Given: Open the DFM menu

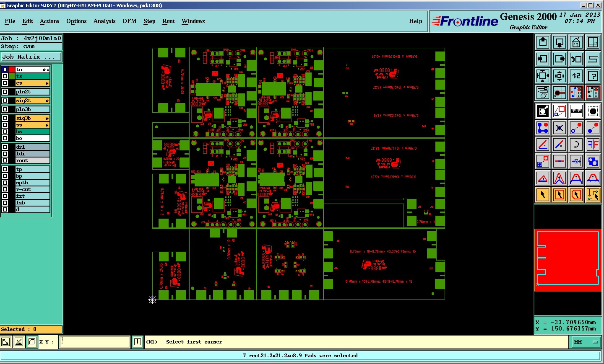Looking at the screenshot, I should pos(130,21).
